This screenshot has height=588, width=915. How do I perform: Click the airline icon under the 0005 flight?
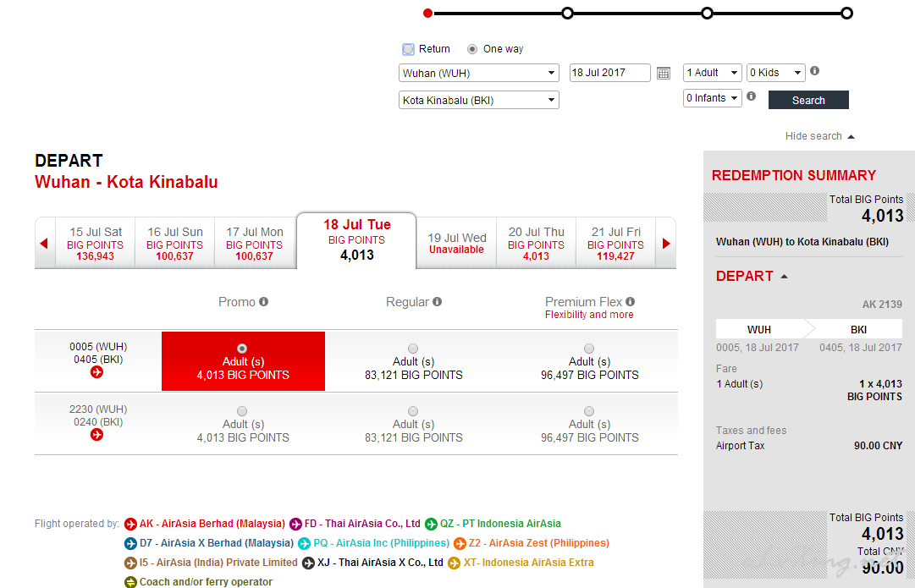96,372
